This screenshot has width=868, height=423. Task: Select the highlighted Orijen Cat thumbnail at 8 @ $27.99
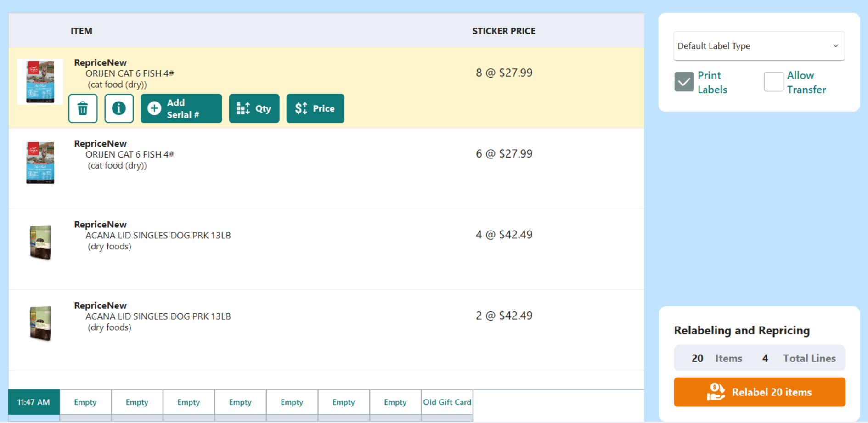pos(40,82)
